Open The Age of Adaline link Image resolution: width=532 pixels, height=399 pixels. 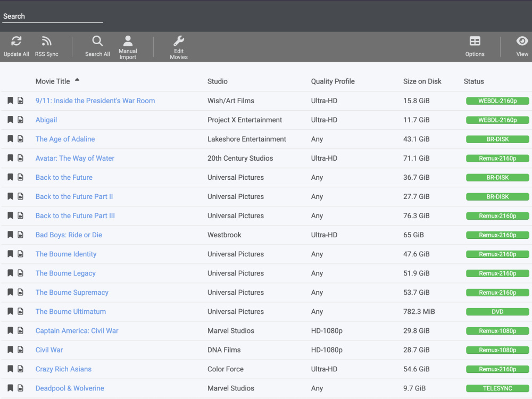65,139
